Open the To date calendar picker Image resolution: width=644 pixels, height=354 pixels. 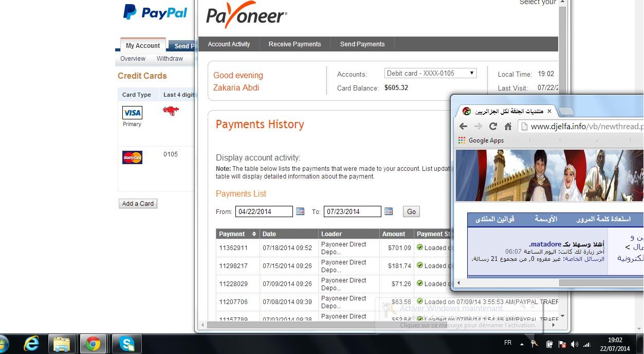point(389,211)
